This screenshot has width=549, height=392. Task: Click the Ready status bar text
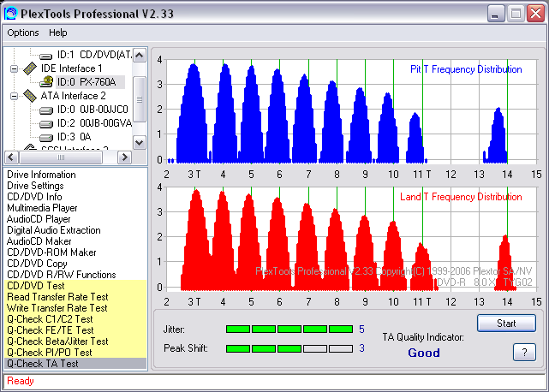click(x=21, y=381)
